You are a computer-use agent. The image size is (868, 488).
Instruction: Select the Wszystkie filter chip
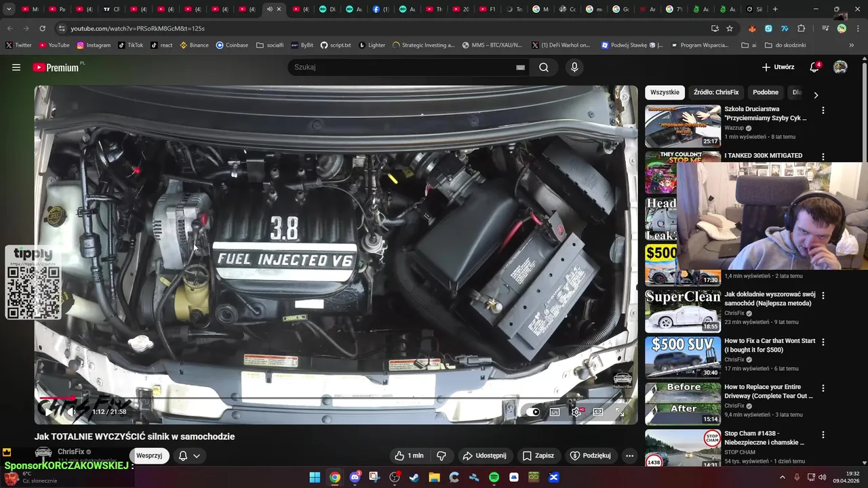click(x=665, y=92)
